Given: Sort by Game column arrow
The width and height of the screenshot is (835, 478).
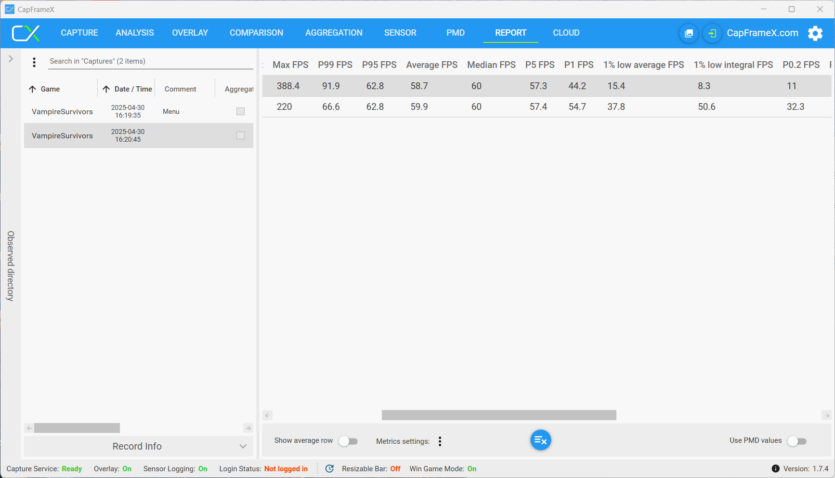Looking at the screenshot, I should tap(32, 89).
